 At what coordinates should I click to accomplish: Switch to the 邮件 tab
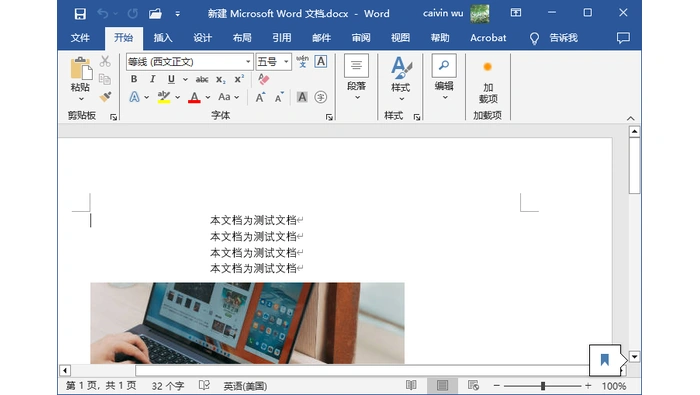[x=321, y=38]
